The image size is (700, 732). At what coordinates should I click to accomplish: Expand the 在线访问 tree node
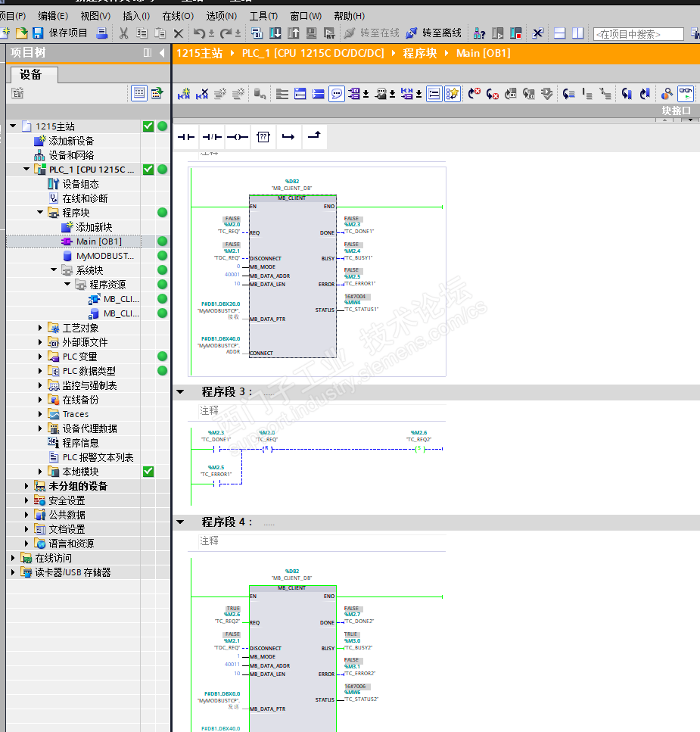(x=14, y=558)
